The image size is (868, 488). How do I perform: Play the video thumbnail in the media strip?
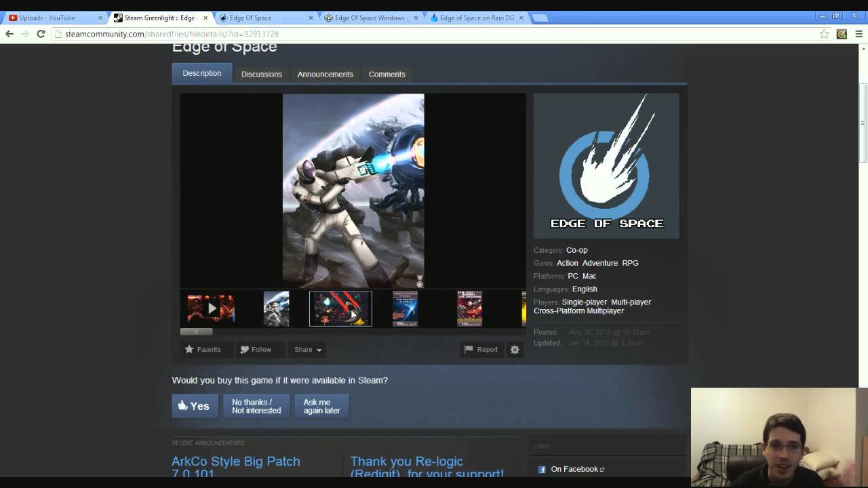point(211,308)
